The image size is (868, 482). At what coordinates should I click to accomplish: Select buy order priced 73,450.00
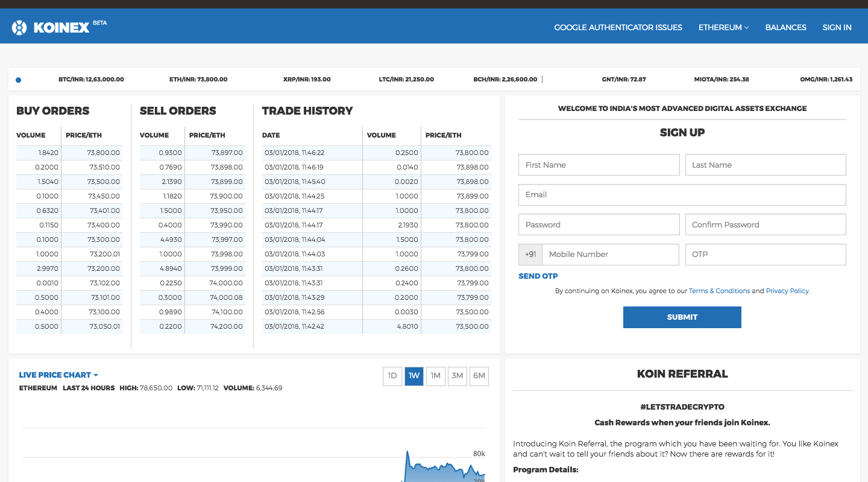tap(69, 196)
